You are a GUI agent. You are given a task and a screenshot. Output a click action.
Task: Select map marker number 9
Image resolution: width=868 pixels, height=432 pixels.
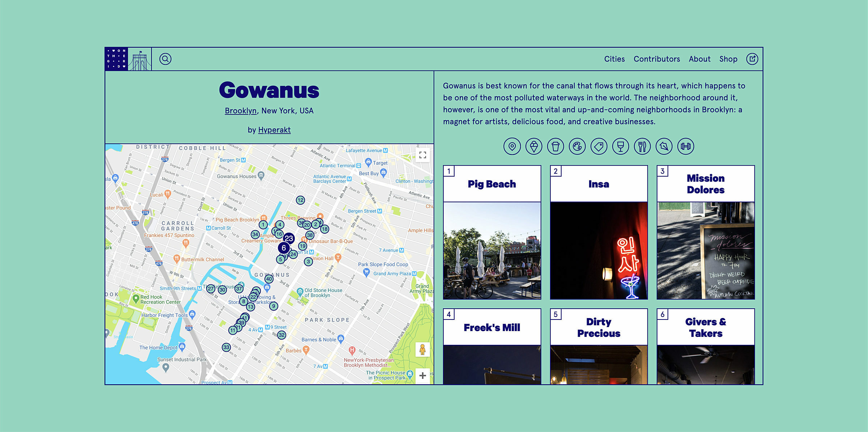coord(273,306)
